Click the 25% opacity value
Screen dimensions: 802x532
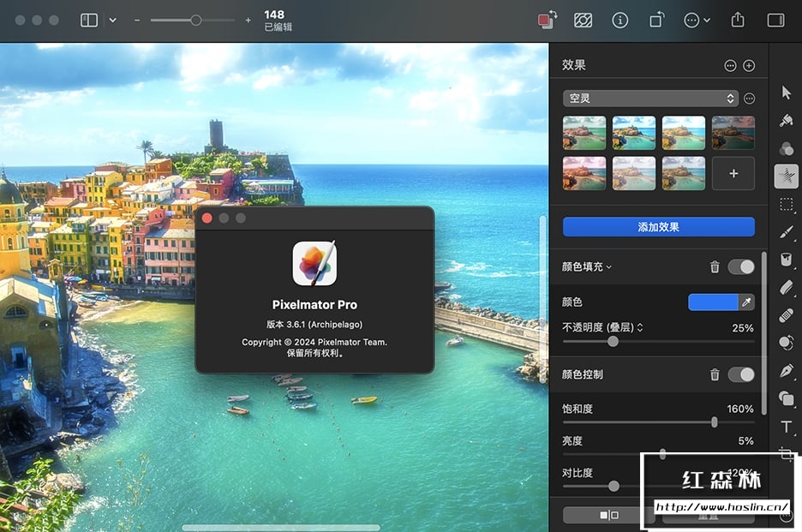[x=743, y=328]
